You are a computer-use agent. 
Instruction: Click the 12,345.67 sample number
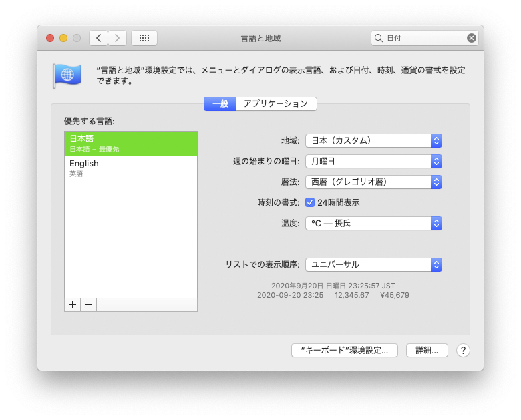[x=351, y=295]
